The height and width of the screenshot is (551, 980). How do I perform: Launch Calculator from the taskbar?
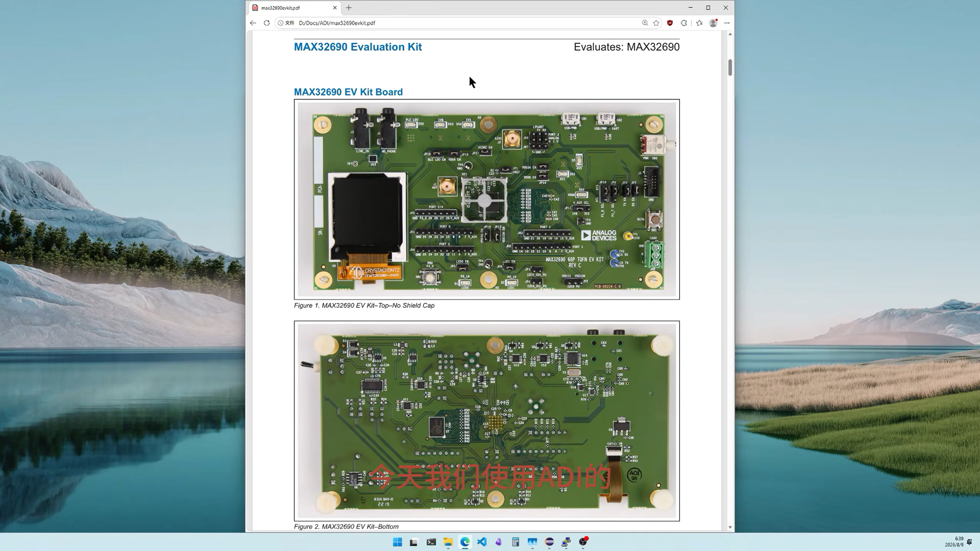516,542
